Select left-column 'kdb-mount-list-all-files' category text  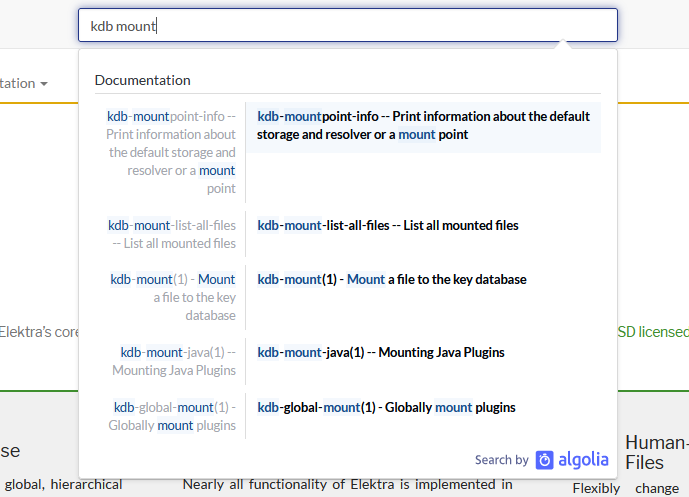pyautogui.click(x=172, y=234)
